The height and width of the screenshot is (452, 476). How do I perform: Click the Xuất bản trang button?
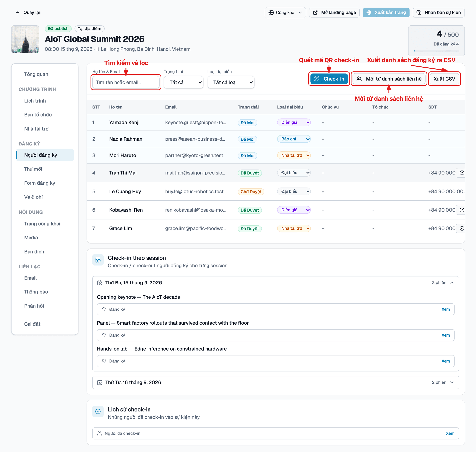coord(386,13)
